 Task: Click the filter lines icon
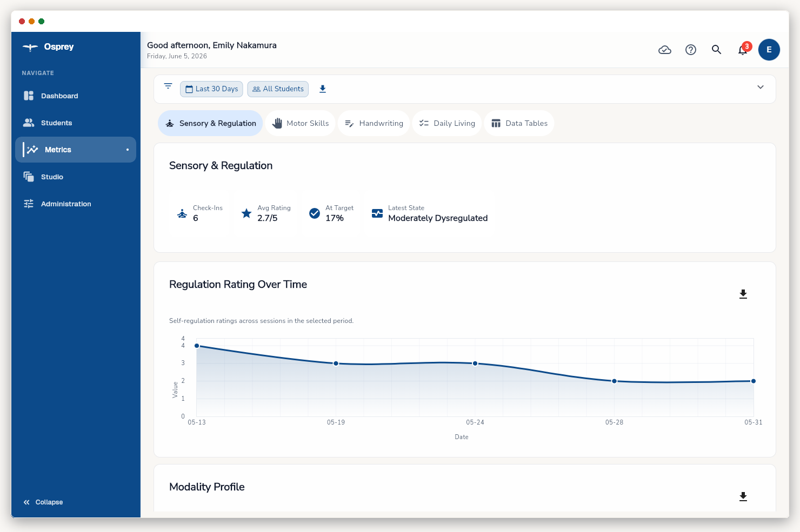point(168,86)
